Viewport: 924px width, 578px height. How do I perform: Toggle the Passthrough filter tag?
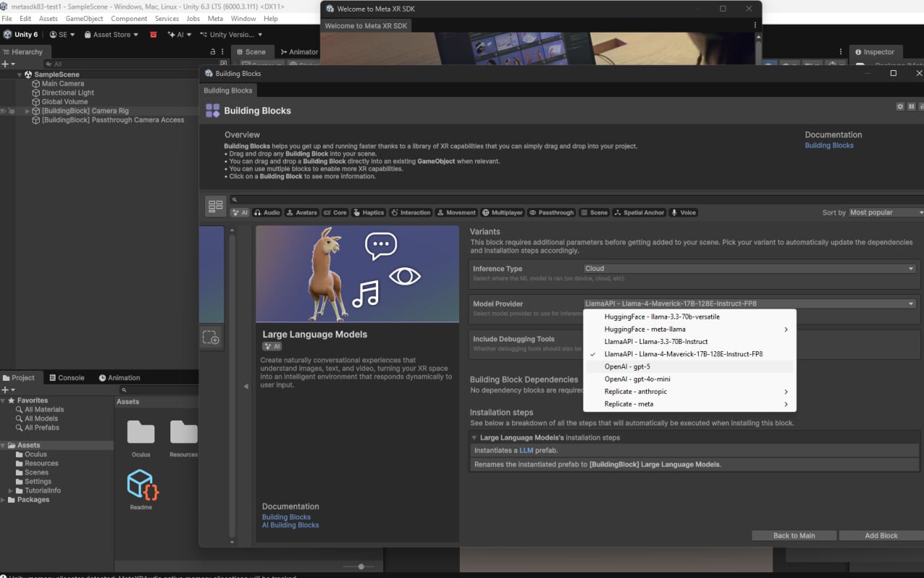point(552,212)
